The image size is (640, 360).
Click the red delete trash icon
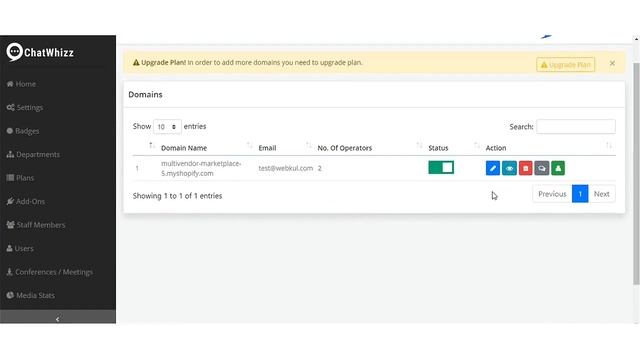click(x=525, y=168)
